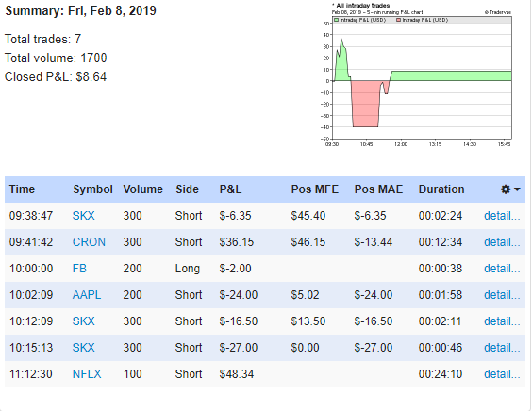Select the Total volume: 1700 text
The width and height of the screenshot is (532, 411).
click(x=56, y=58)
